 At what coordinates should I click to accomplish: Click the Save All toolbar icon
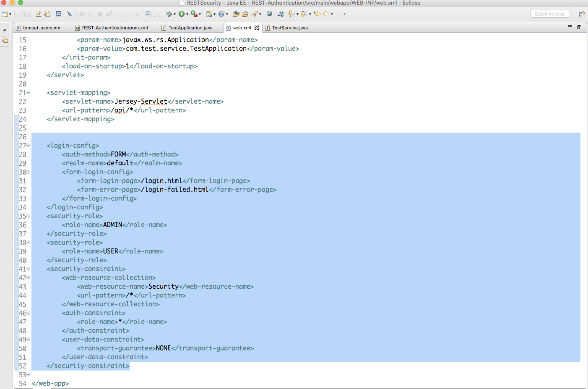(x=26, y=14)
